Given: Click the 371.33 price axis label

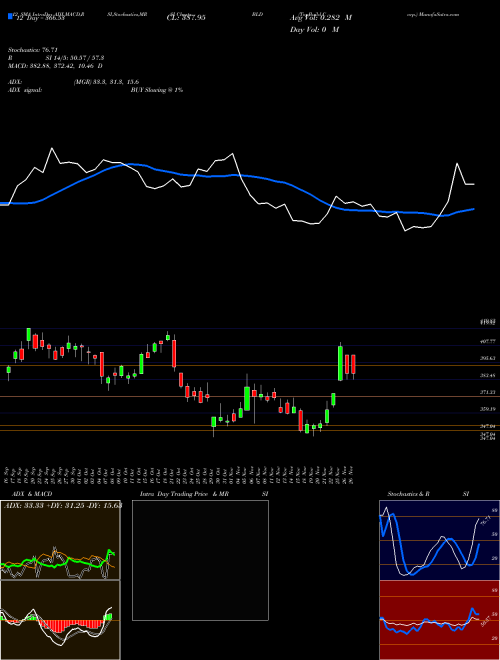Looking at the screenshot, I should pyautogui.click(x=488, y=392).
